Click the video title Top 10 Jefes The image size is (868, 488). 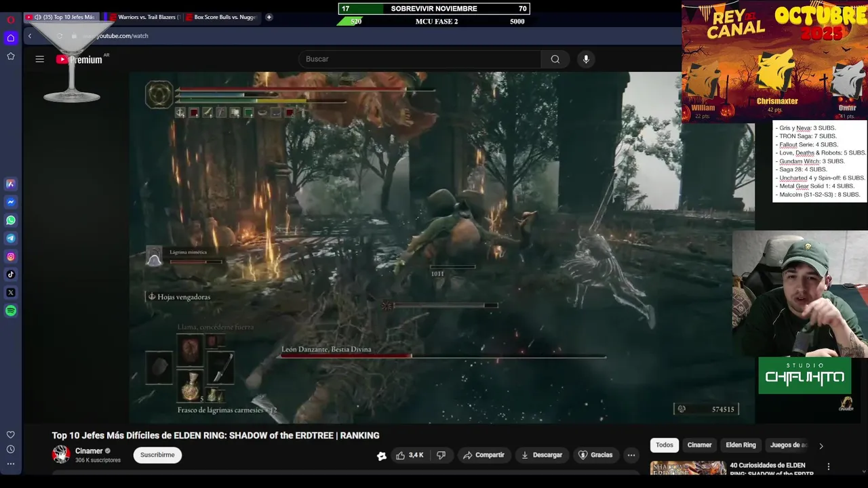(216, 436)
